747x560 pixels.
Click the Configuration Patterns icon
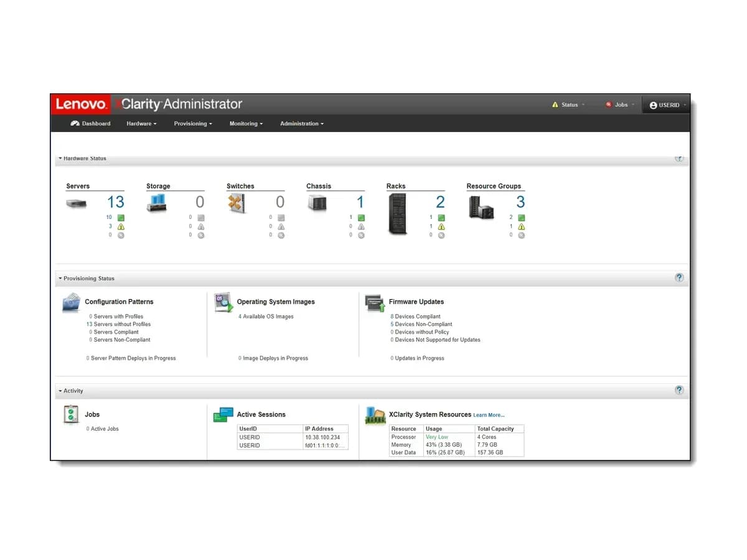[71, 302]
